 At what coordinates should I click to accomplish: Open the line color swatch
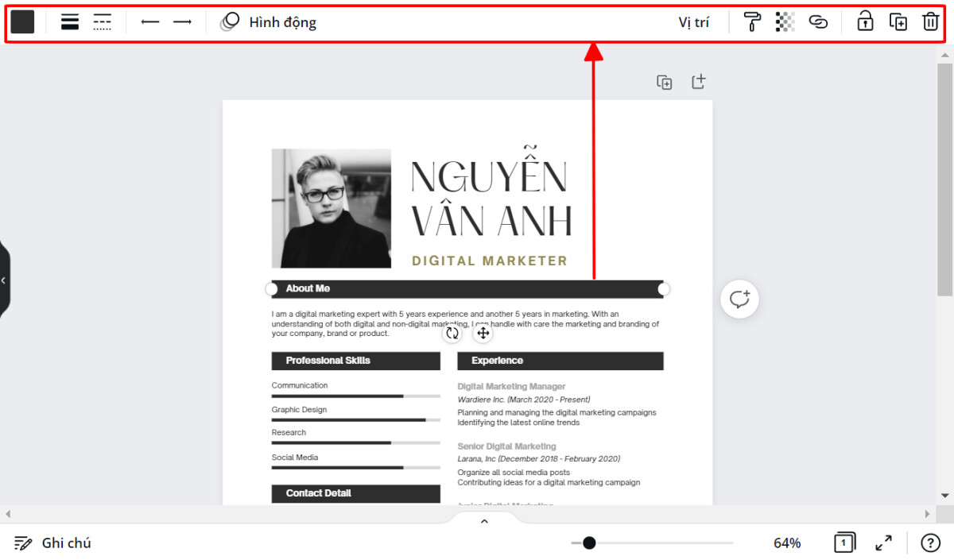[22, 22]
